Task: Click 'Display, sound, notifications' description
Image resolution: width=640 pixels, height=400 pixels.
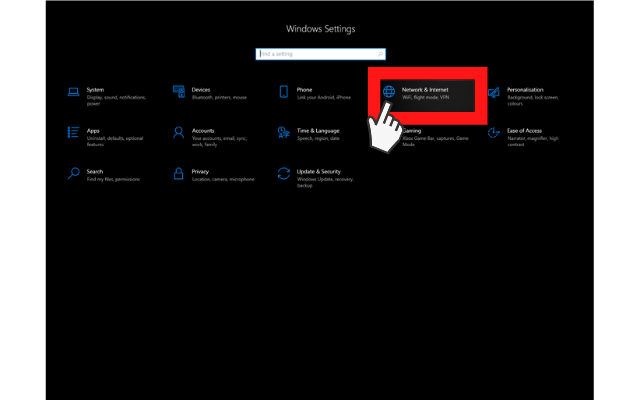Action: tap(116, 98)
